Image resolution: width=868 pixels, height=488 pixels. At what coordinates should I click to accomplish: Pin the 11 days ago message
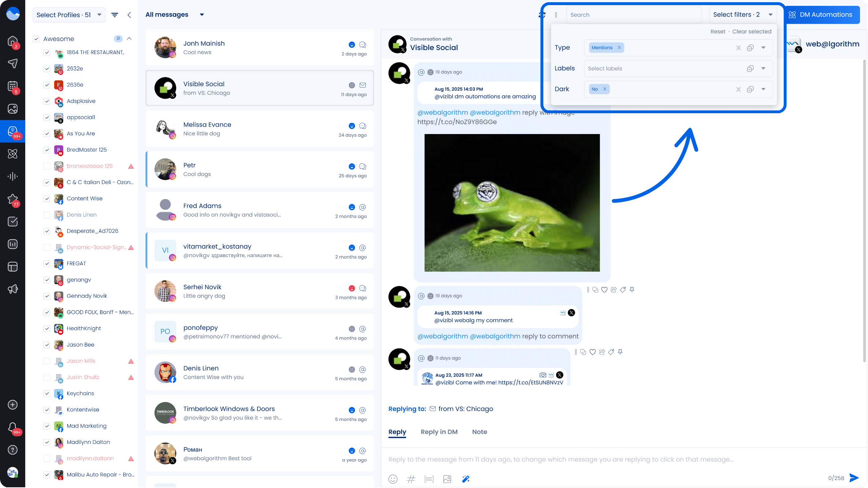(620, 352)
